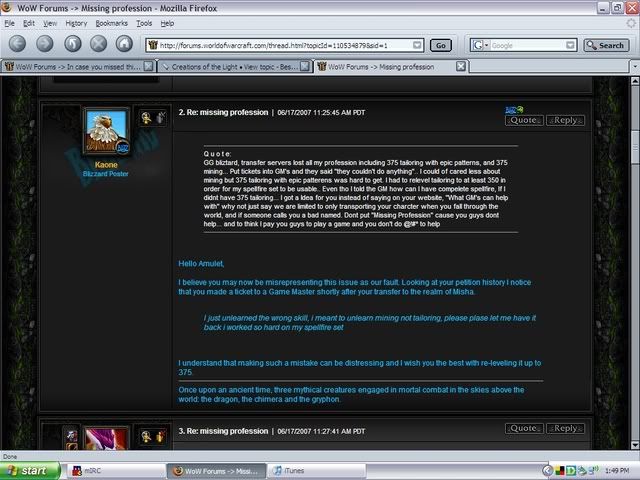Open the Tools menu
The height and width of the screenshot is (480, 640).
coord(144,23)
